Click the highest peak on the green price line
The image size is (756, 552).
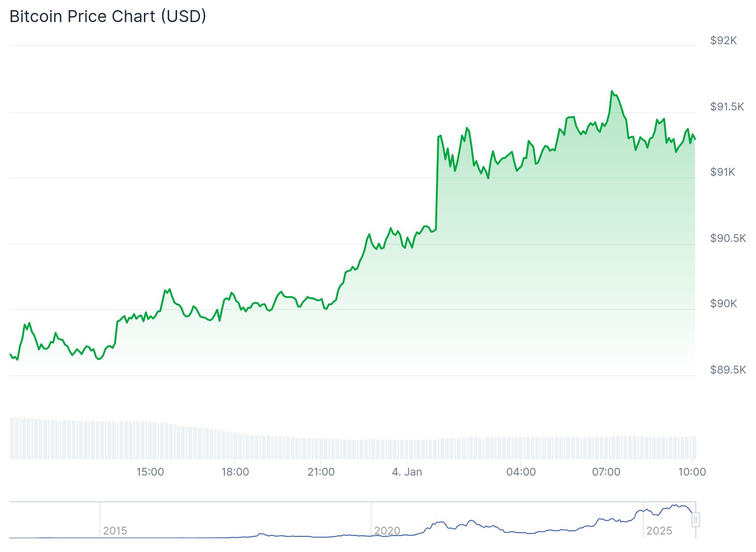(x=612, y=91)
